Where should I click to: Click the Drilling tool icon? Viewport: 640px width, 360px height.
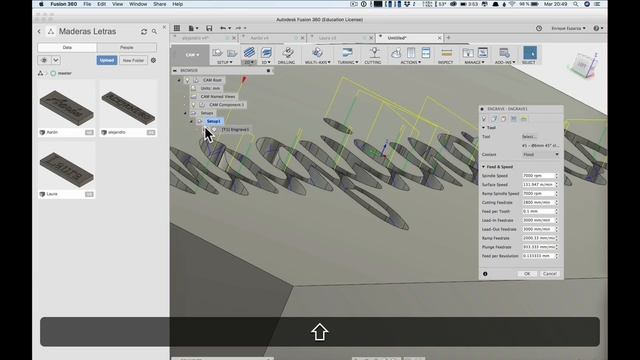click(x=287, y=52)
